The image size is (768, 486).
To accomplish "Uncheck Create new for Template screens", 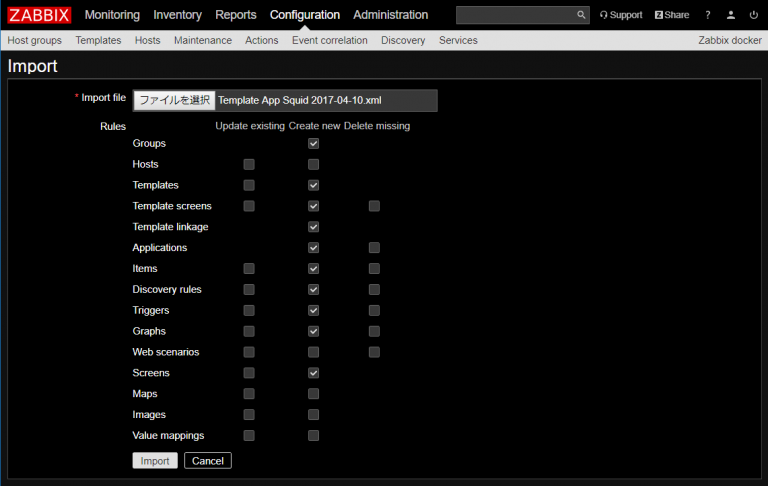I will [x=313, y=206].
